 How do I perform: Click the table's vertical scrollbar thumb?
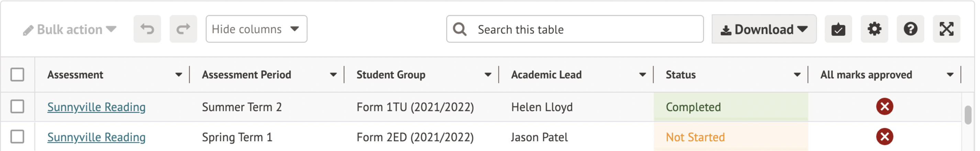click(x=968, y=115)
